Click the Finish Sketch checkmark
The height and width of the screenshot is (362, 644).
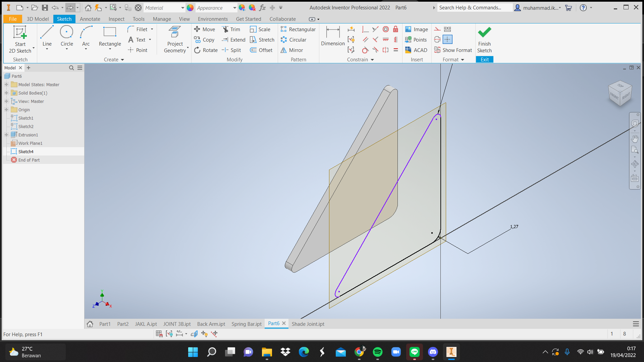coord(484,33)
